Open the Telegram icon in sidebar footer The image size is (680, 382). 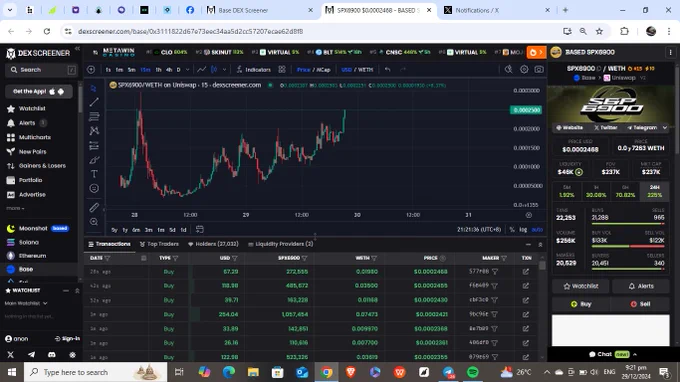[31, 355]
